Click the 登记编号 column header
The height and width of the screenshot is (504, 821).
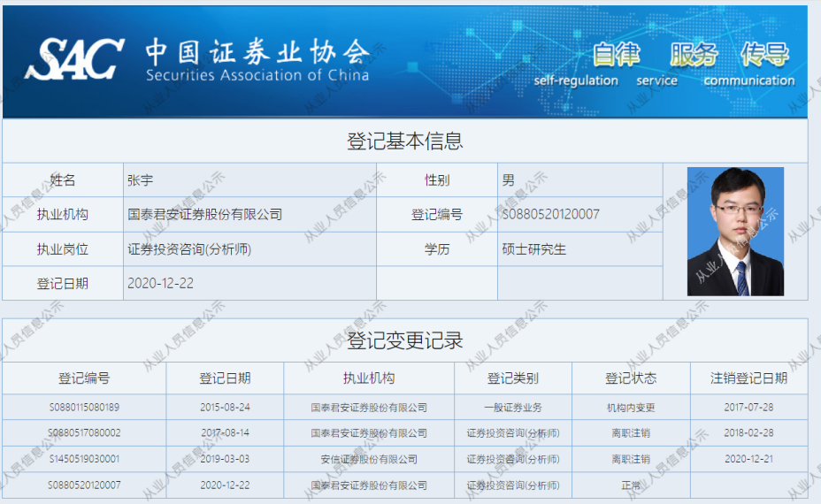[x=84, y=378]
